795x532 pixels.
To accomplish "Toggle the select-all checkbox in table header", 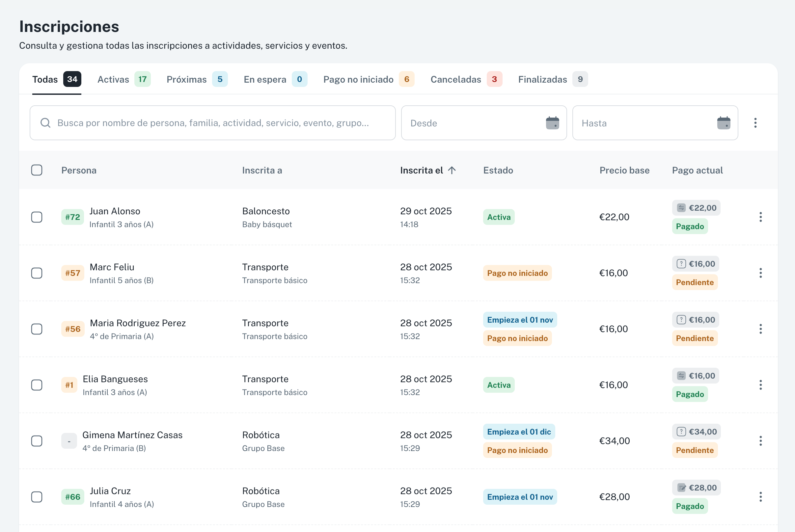I will tap(37, 170).
